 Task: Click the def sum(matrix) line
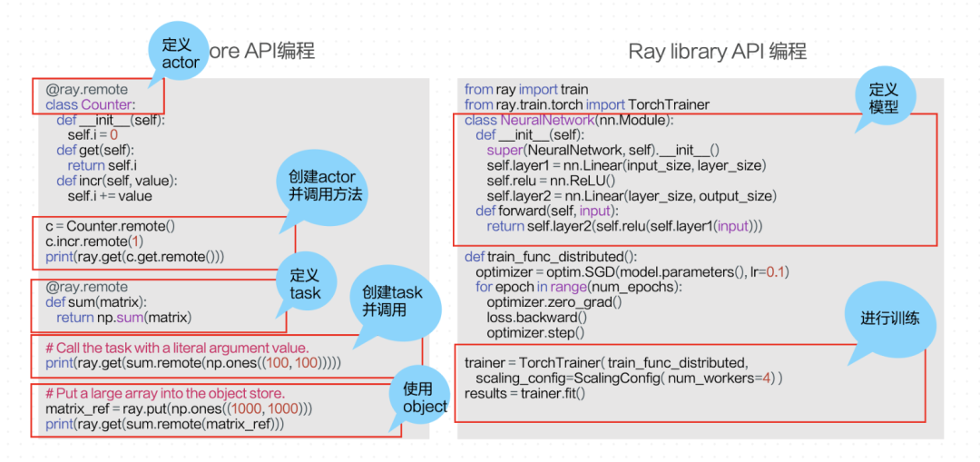point(95,302)
